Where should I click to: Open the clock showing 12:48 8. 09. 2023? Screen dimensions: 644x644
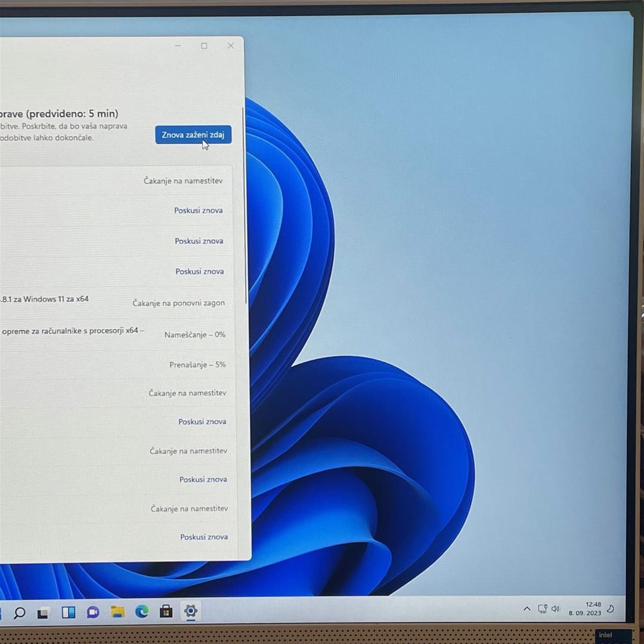[x=585, y=609]
